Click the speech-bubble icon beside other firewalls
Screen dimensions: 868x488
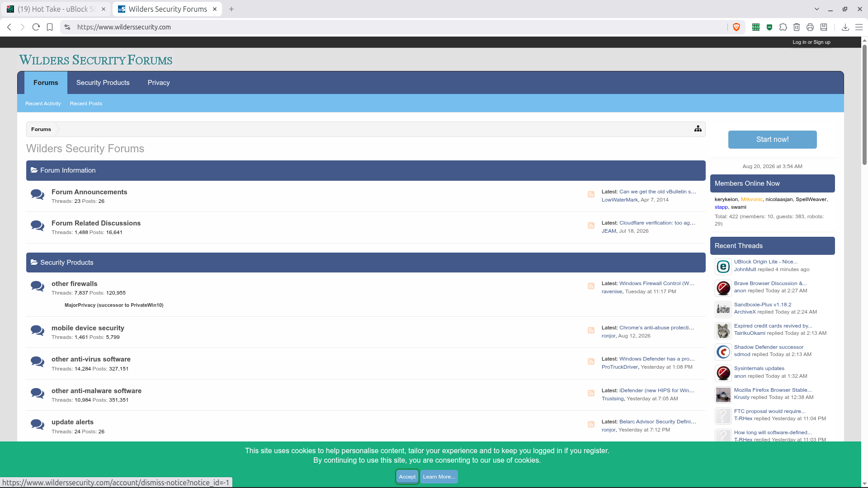[38, 286]
